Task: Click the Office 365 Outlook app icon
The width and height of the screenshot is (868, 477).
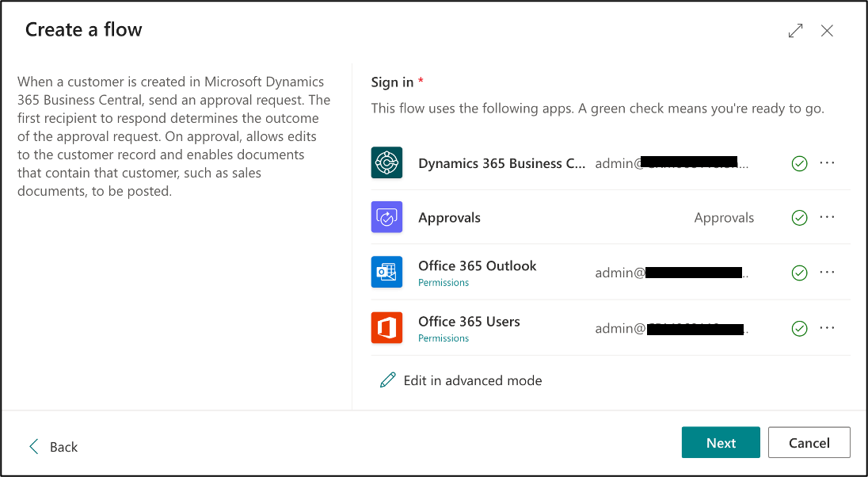Action: (386, 273)
